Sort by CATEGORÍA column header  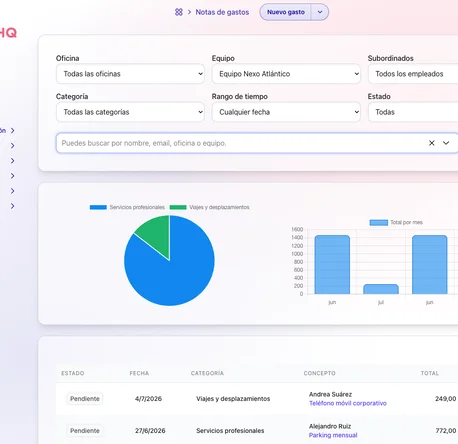point(207,373)
